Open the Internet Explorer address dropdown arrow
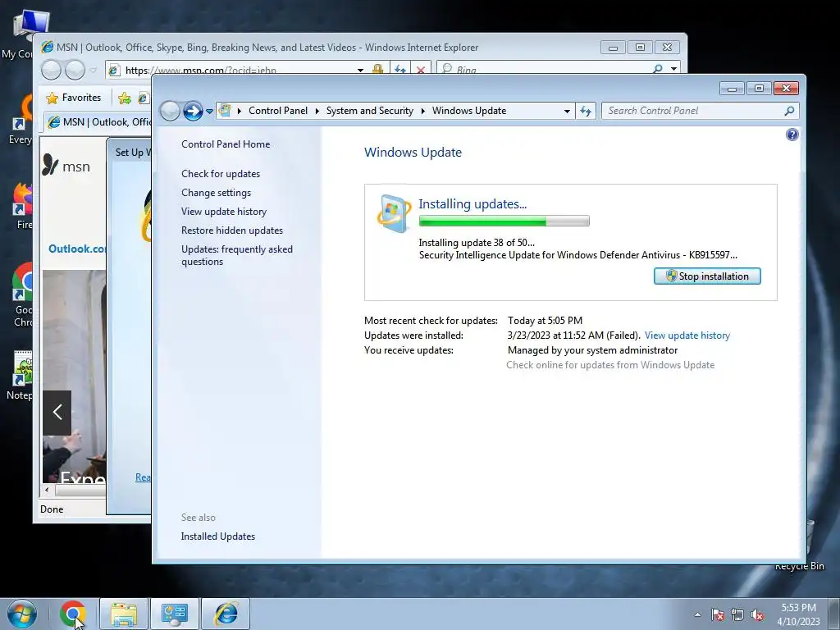Image resolution: width=840 pixels, height=630 pixels. click(x=361, y=71)
